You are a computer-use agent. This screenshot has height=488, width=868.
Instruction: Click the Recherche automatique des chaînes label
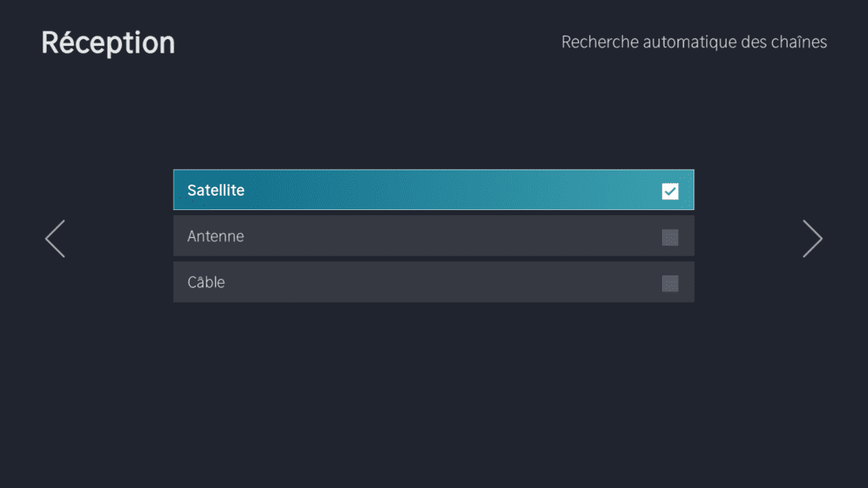[x=693, y=42]
